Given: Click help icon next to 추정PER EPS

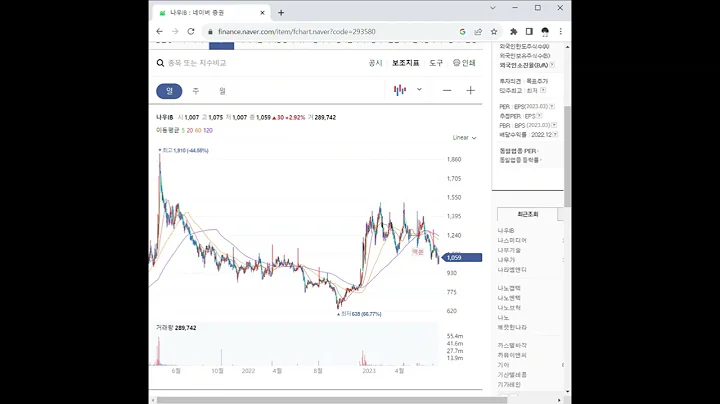Looking at the screenshot, I should 539,116.
